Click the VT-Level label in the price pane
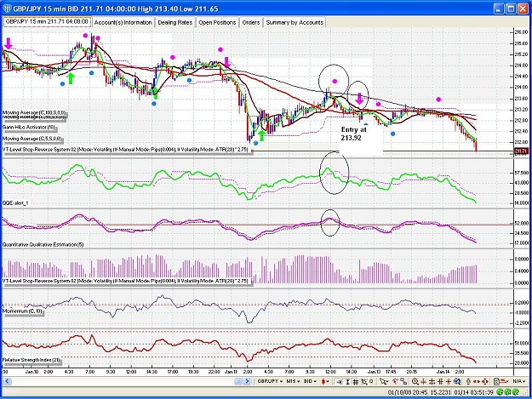Screen dimensions: 532x399 (x=125, y=149)
